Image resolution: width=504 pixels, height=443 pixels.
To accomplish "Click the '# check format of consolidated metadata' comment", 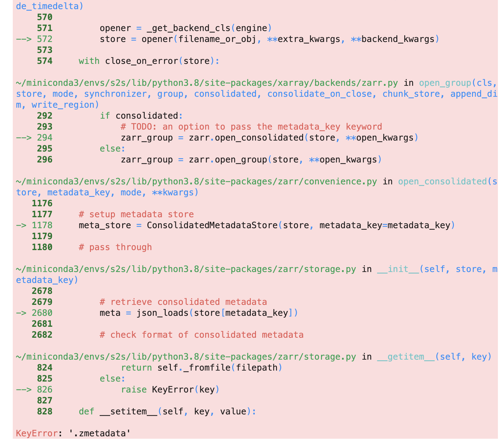I will [x=202, y=335].
